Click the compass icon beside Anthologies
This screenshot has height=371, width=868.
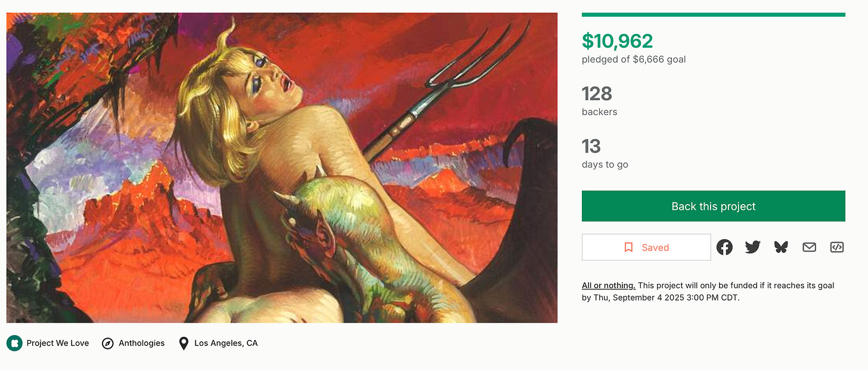pos(107,343)
